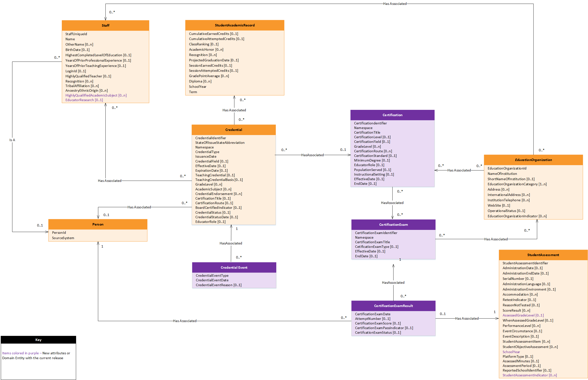Select the CertificationExam entity header
This screenshot has height=380, width=588.
pyautogui.click(x=393, y=225)
